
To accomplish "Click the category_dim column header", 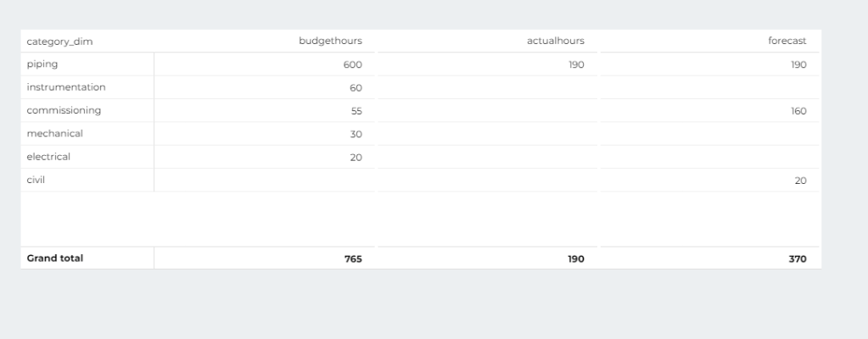I will [59, 41].
